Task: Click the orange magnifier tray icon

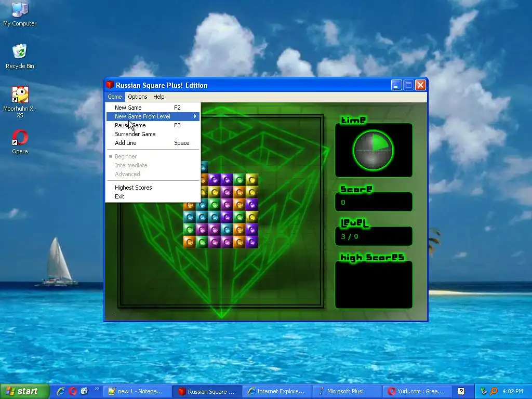Action: (x=494, y=391)
